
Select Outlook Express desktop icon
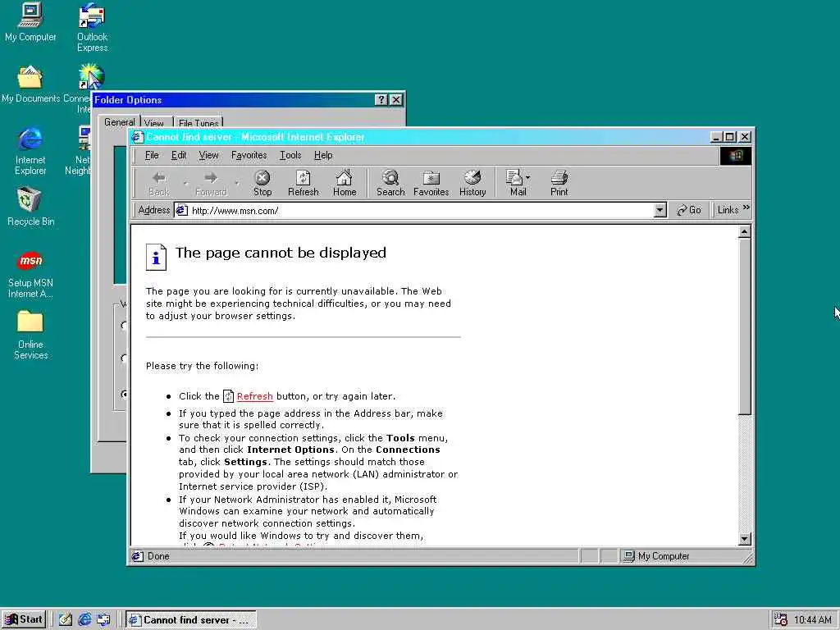coord(92,28)
